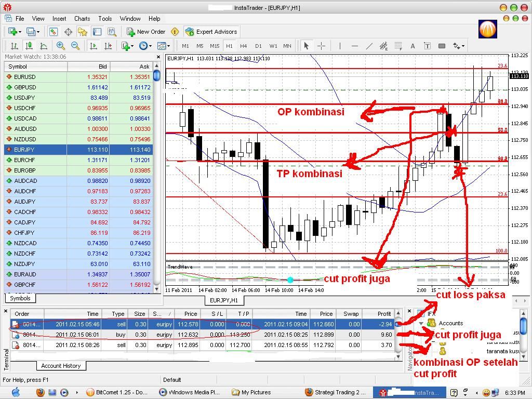Select the Text (A) tool
Viewport: 532px width, 399px height.
[413, 46]
